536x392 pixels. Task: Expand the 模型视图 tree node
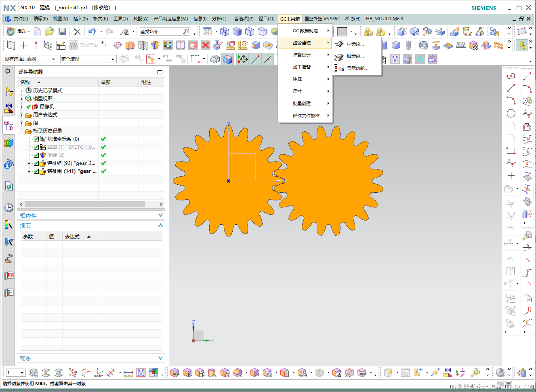(22, 99)
